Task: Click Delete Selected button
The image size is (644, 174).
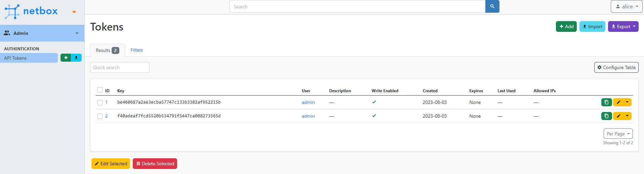Action: (x=155, y=164)
